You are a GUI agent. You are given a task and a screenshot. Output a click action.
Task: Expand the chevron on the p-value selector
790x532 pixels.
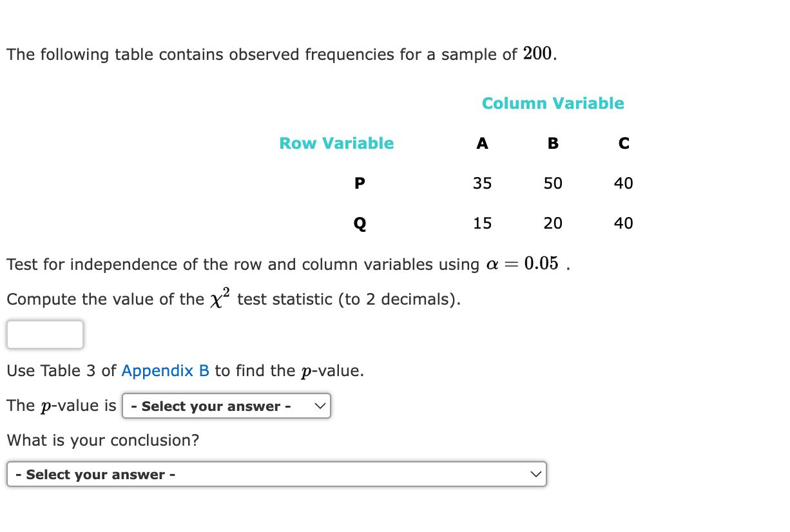coord(320,406)
